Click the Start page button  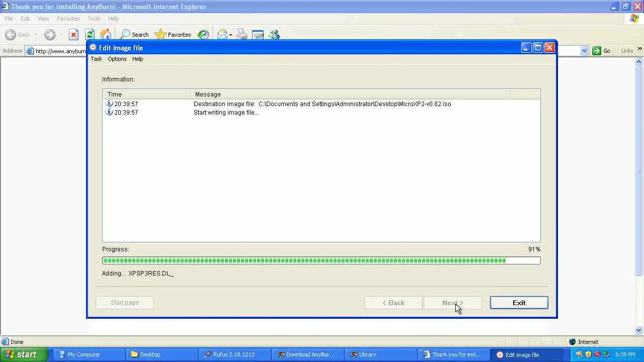tap(125, 303)
